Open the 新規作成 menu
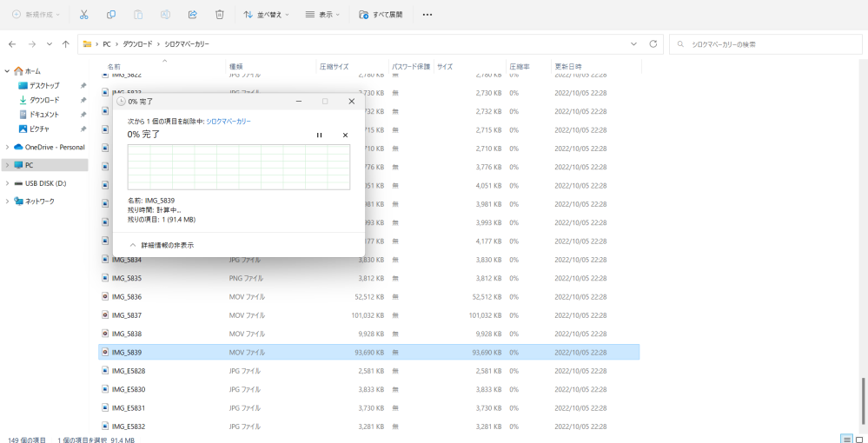The image size is (868, 443). [36, 15]
